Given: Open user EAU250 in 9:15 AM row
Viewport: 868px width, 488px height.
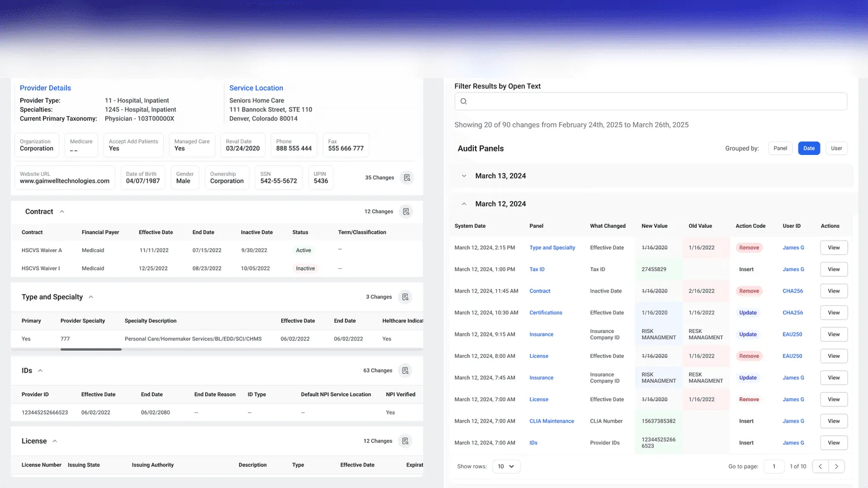Looking at the screenshot, I should tap(792, 334).
